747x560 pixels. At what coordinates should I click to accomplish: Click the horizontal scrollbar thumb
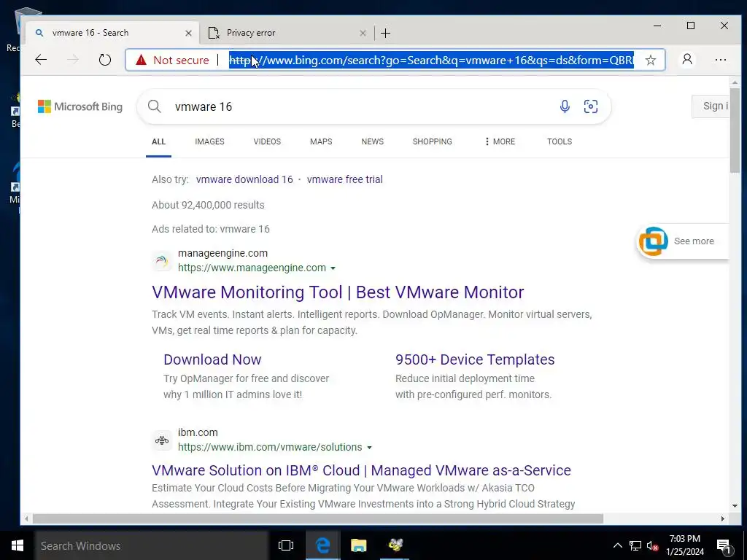click(318, 518)
